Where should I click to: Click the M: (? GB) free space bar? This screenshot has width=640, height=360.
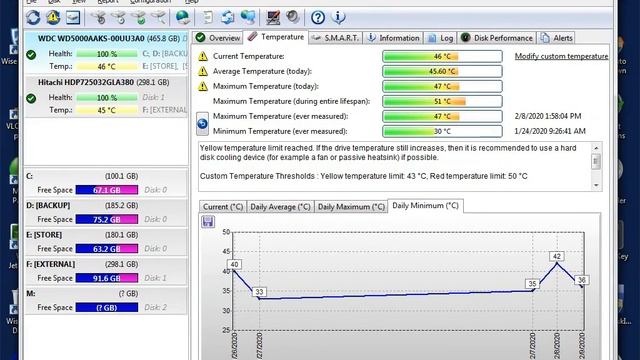107,307
